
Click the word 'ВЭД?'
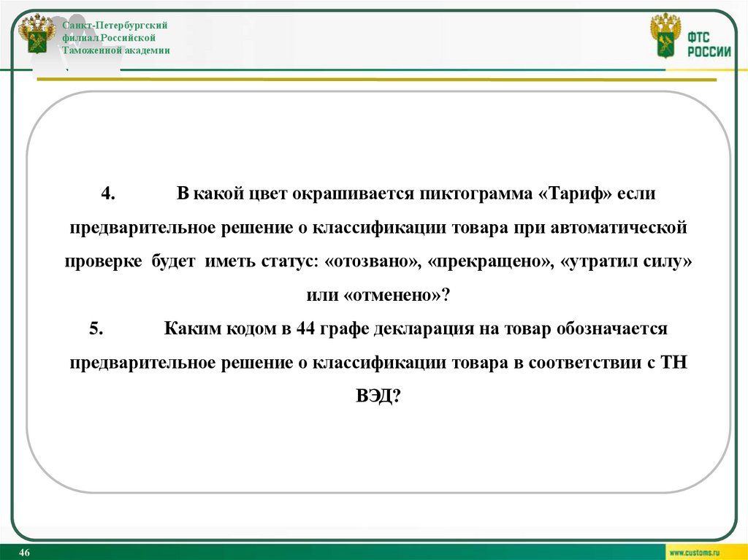click(x=378, y=396)
